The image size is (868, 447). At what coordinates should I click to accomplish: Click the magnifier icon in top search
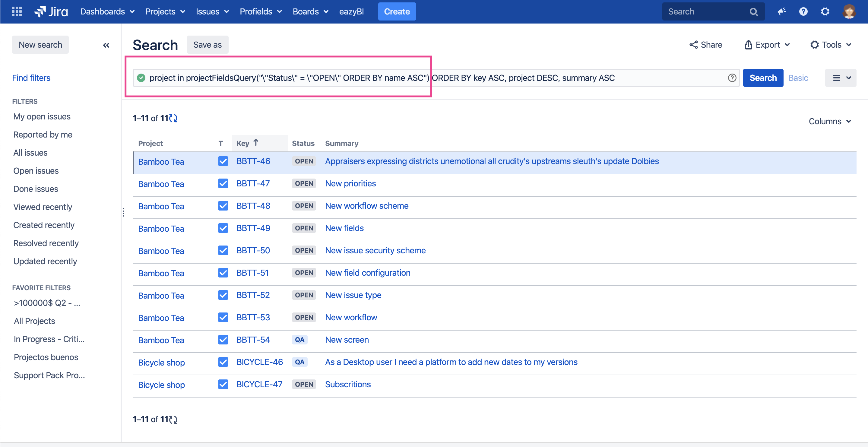point(753,12)
